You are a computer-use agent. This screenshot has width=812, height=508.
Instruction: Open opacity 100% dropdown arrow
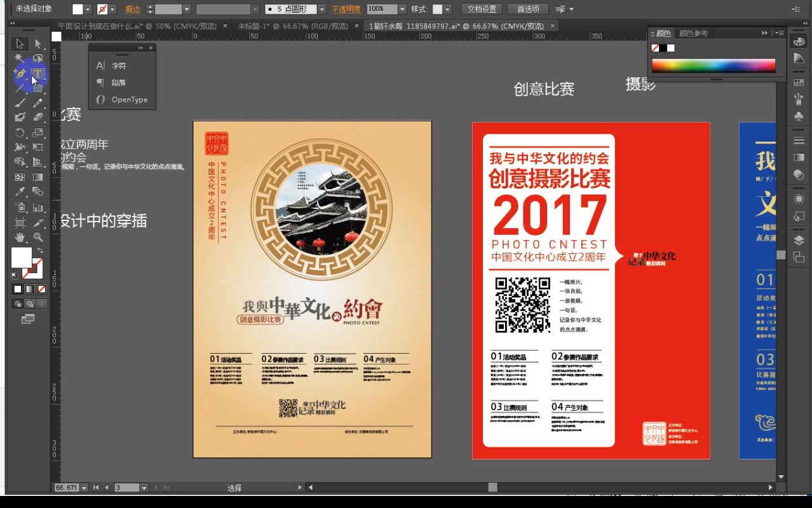(x=402, y=10)
